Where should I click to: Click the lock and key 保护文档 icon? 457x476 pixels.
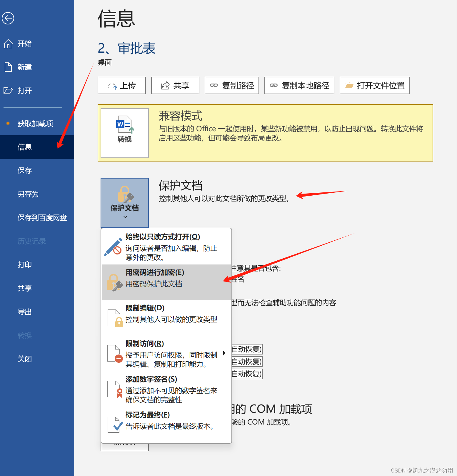[126, 194]
